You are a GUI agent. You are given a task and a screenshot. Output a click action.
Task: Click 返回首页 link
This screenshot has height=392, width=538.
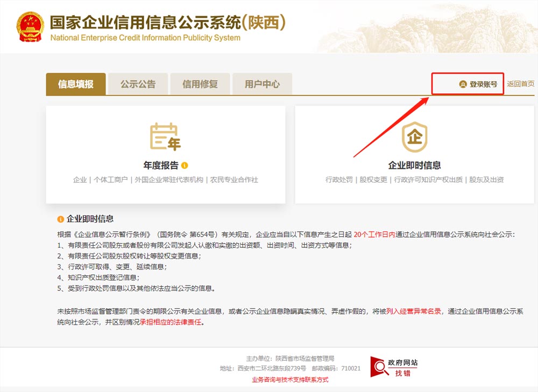(520, 84)
